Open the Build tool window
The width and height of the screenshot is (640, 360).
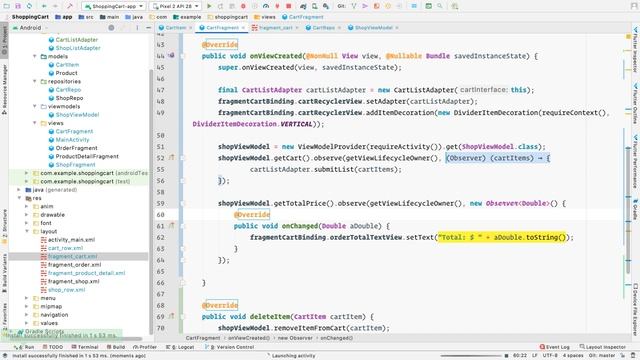click(x=116, y=347)
